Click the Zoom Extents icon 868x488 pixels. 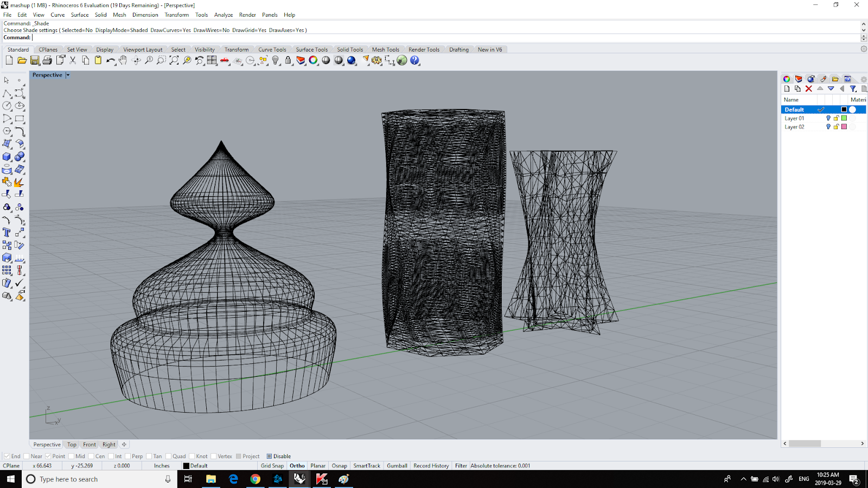[174, 60]
